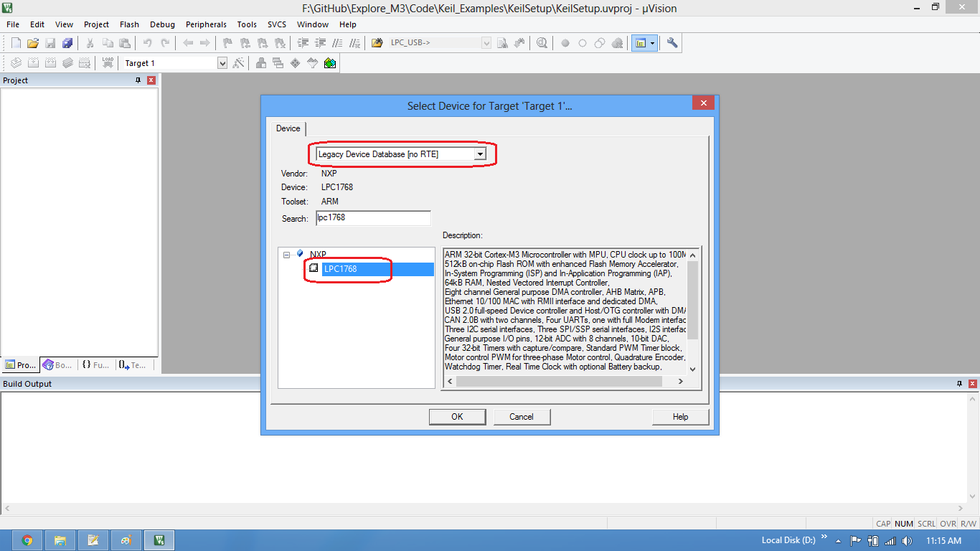The image size is (980, 551).
Task: Open Pack Installer icon
Action: (x=330, y=63)
